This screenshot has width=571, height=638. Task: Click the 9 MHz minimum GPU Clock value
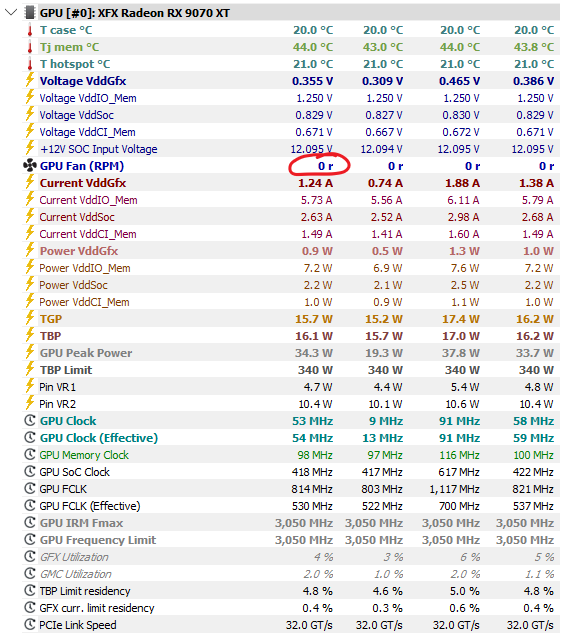(386, 421)
